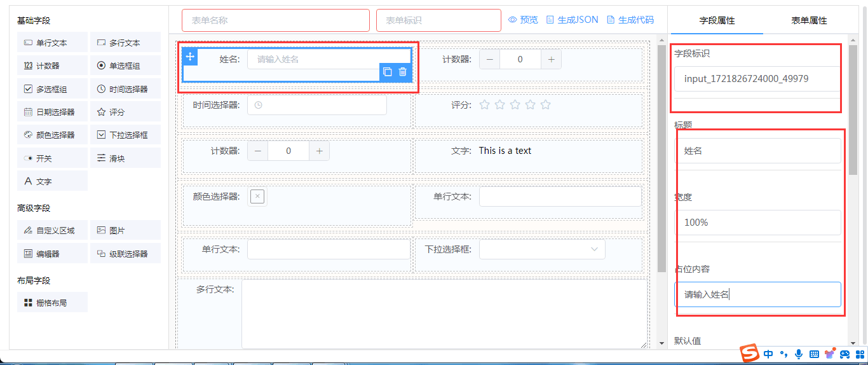The height and width of the screenshot is (365, 868).
Task: Click the right-hand 单行文本 input
Action: [560, 196]
